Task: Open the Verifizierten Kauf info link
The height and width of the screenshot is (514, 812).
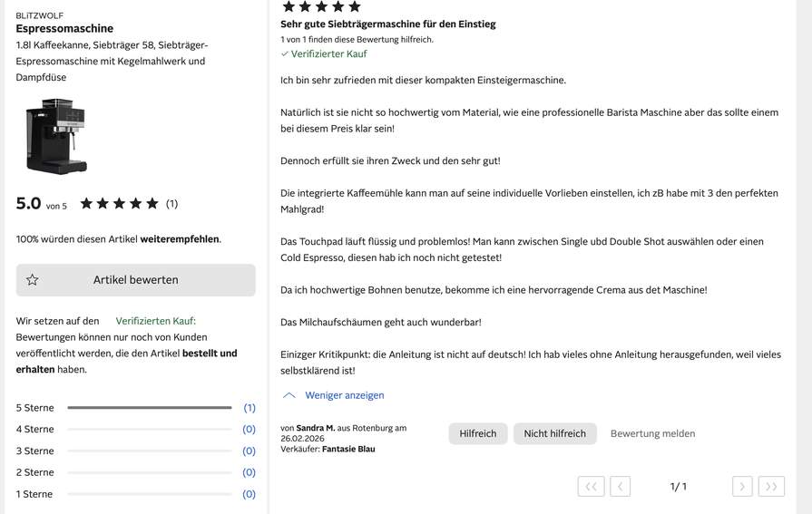Action: (155, 321)
